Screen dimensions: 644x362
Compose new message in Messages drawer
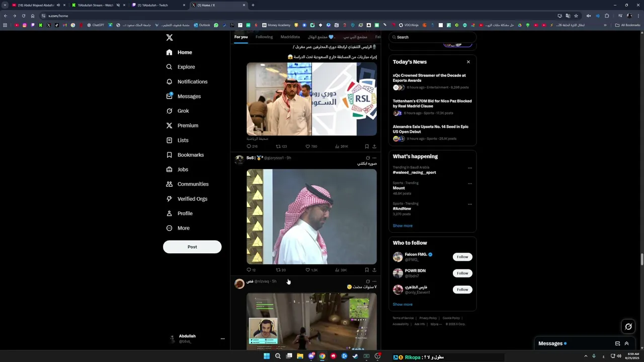(x=617, y=344)
